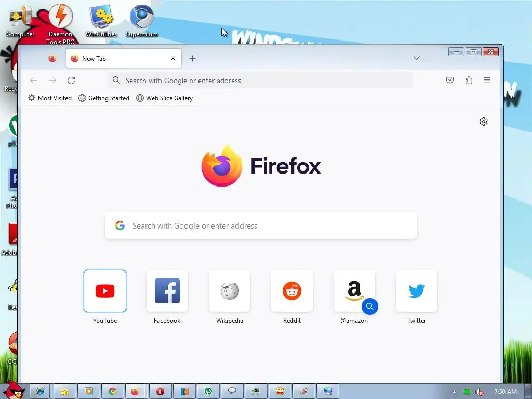Select the Computer desktop icon
The image size is (532, 399).
20,21
